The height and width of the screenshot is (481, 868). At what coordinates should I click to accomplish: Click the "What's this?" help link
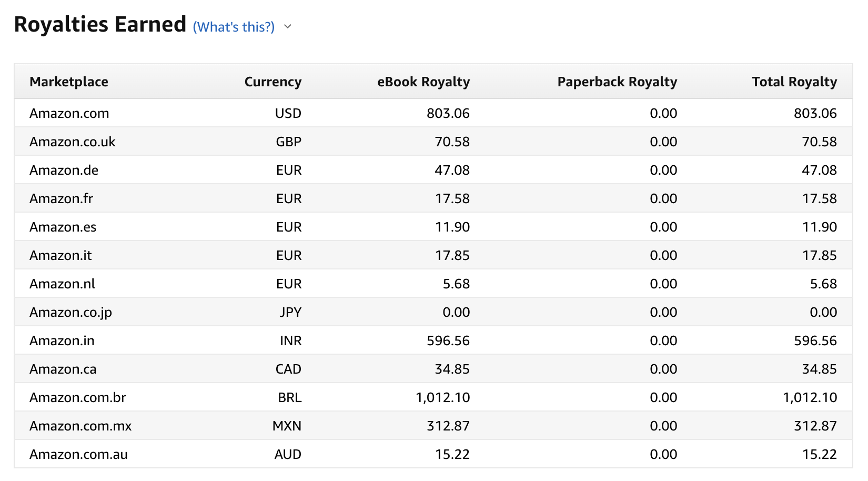234,27
